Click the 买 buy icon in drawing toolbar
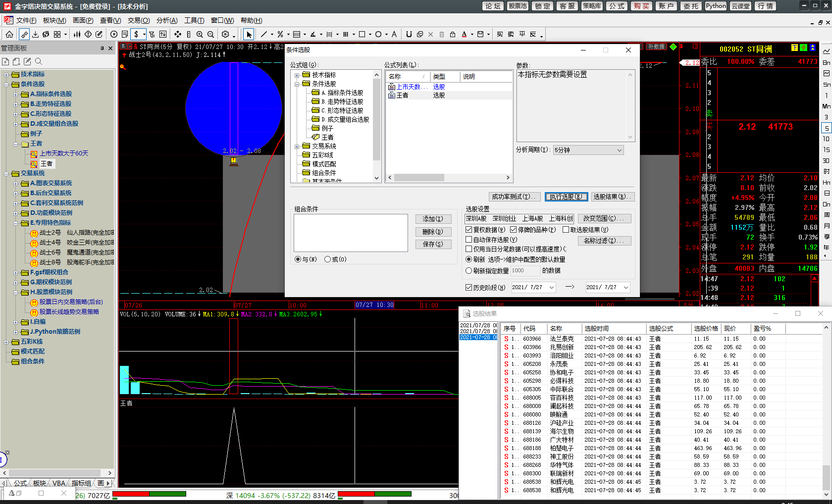Screen dimensions: 832x504 [x=500, y=34]
